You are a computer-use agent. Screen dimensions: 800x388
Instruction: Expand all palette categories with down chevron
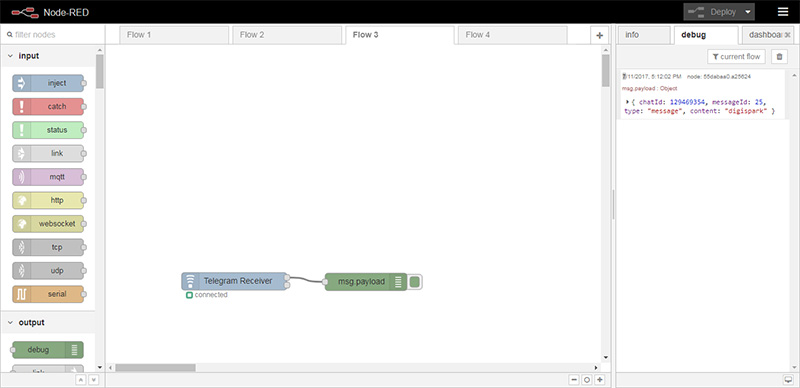(93, 380)
